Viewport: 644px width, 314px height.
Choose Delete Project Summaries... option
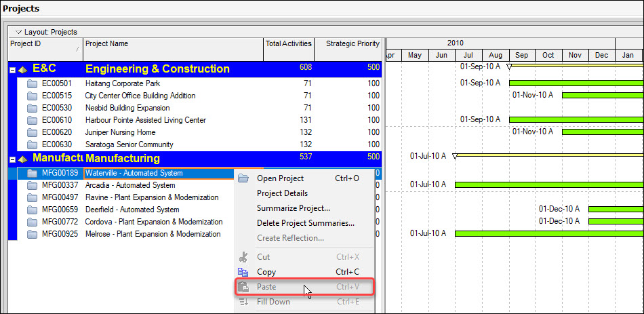coord(305,223)
